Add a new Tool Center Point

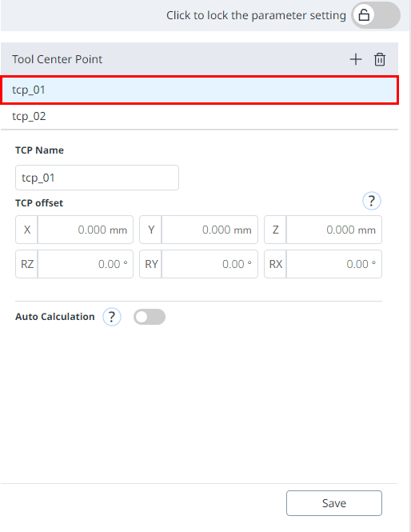(x=356, y=59)
